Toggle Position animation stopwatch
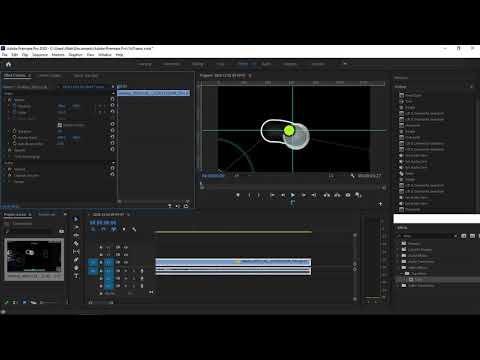Viewport: 480px width, 360px height. pyautogui.click(x=14, y=106)
